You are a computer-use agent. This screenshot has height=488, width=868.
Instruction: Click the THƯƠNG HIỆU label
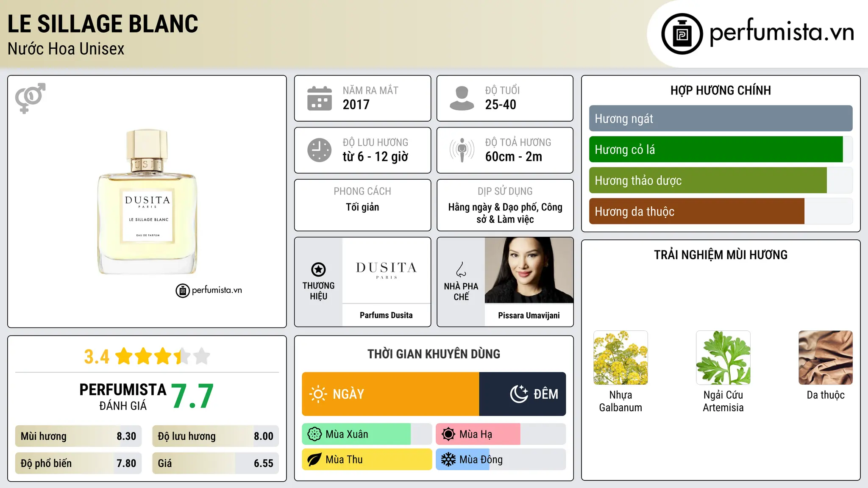tap(318, 291)
